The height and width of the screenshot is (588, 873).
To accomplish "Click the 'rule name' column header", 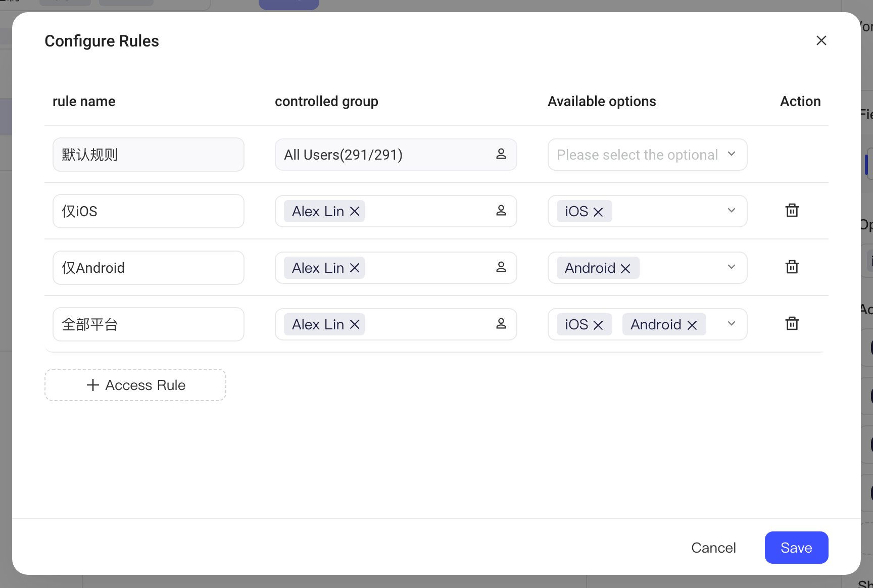I will (x=84, y=101).
